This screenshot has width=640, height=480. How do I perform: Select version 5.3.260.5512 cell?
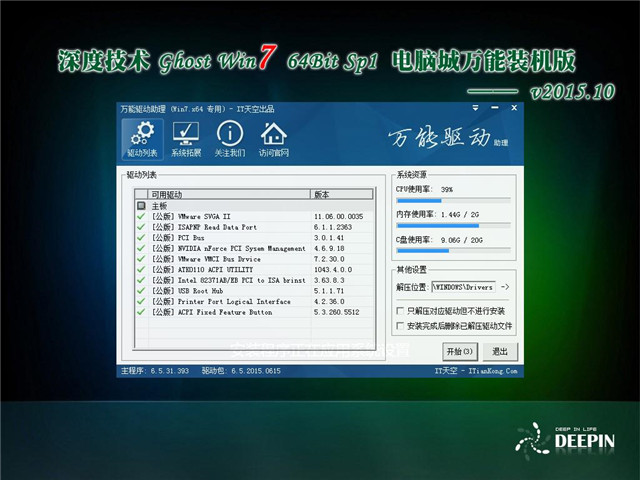point(336,312)
